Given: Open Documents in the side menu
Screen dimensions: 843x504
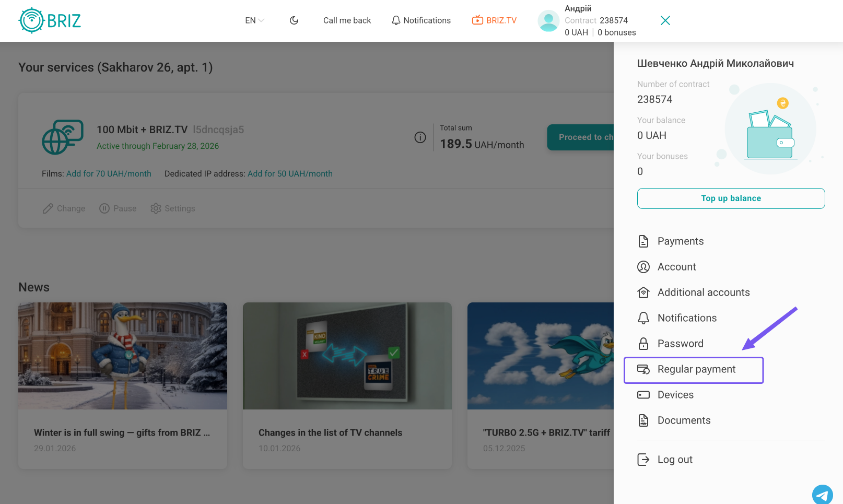Looking at the screenshot, I should point(683,420).
